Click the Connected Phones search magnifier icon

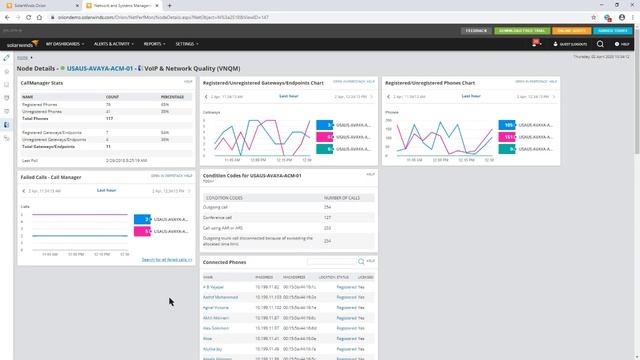coord(361,261)
